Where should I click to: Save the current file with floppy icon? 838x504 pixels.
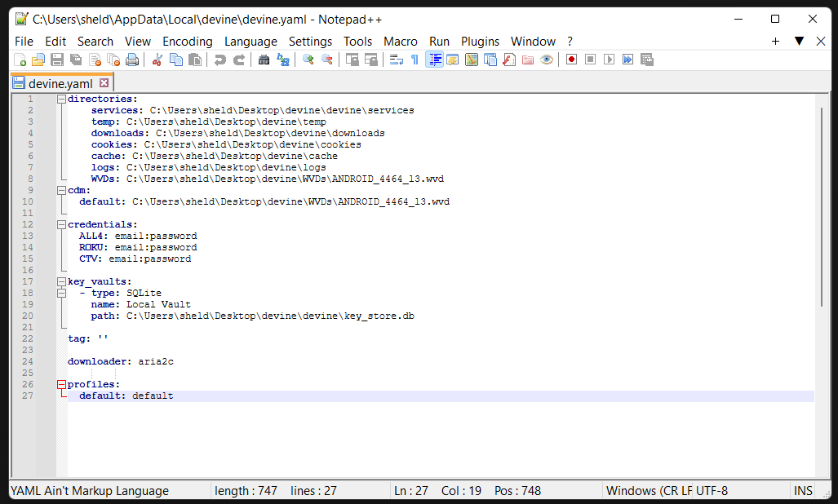(56, 60)
